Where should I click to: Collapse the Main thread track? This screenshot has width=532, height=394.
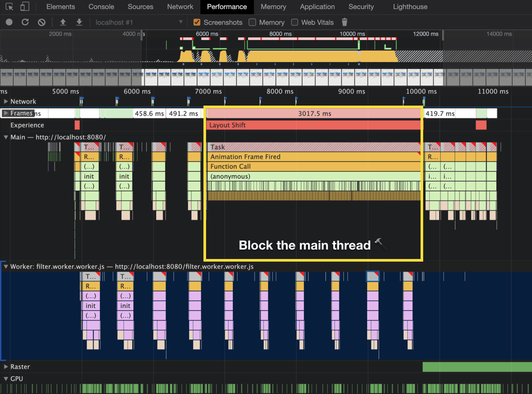[x=6, y=137]
